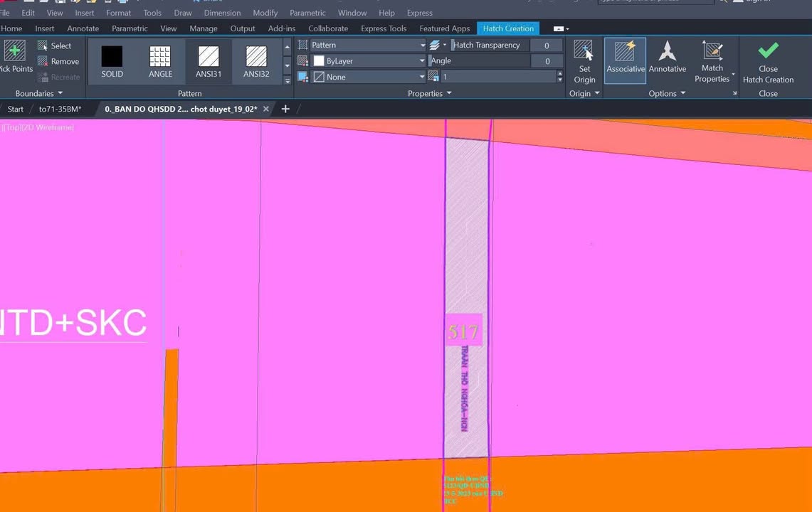Toggle Associative hatch option
Viewport: 812px width, 512px height.
[x=625, y=60]
